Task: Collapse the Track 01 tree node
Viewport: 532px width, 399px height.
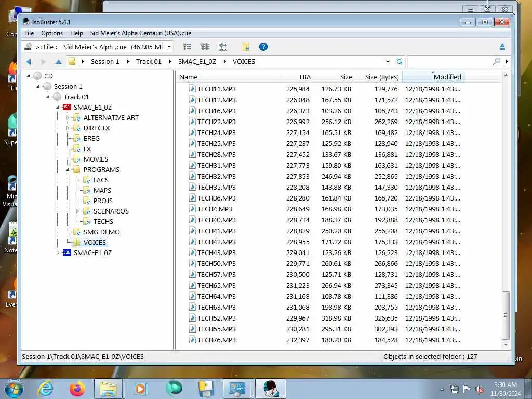Action: tap(48, 97)
